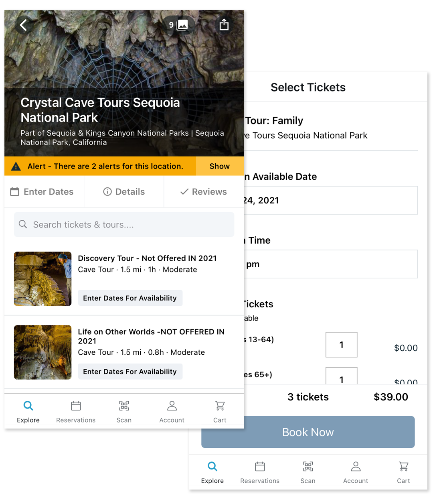Screen dimensions: 437x504
Task: Open Reservations in the left bottom bar
Action: [76, 411]
